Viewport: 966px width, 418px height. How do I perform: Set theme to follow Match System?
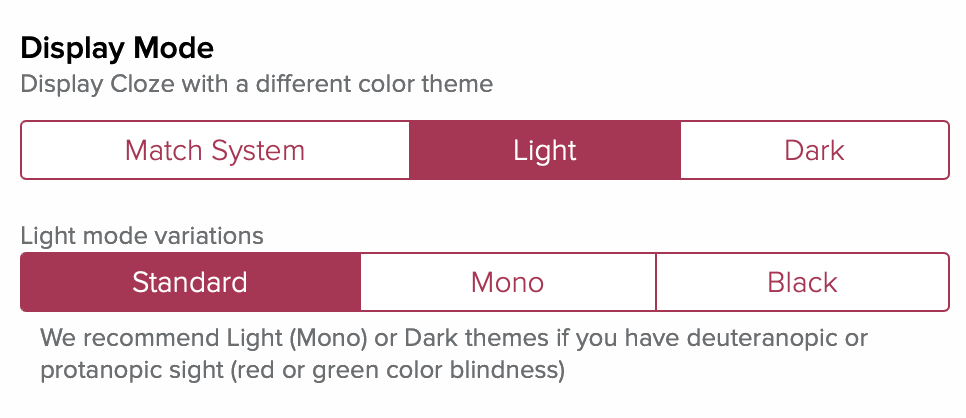[x=215, y=150]
